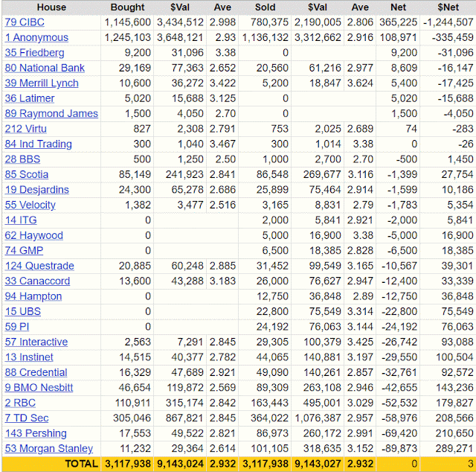Viewport: 476px width, 472px height.
Task: Select the 59 PI link
Action: pos(17,326)
